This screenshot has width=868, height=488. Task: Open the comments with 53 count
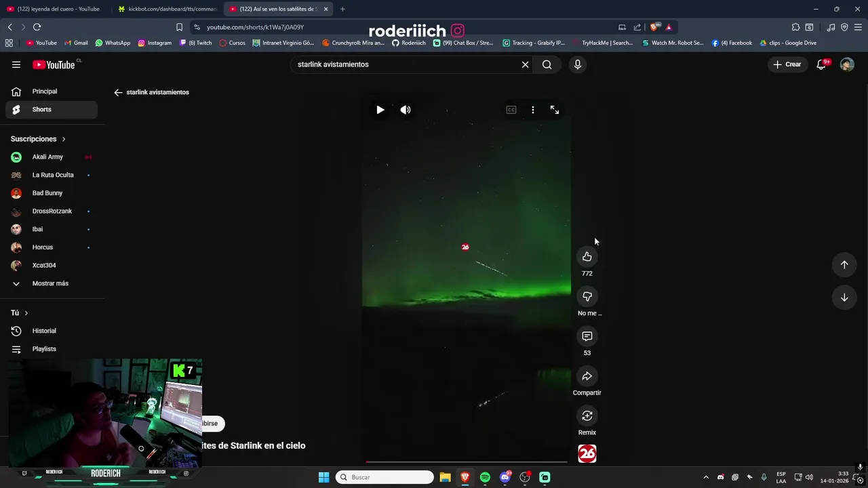point(587,336)
